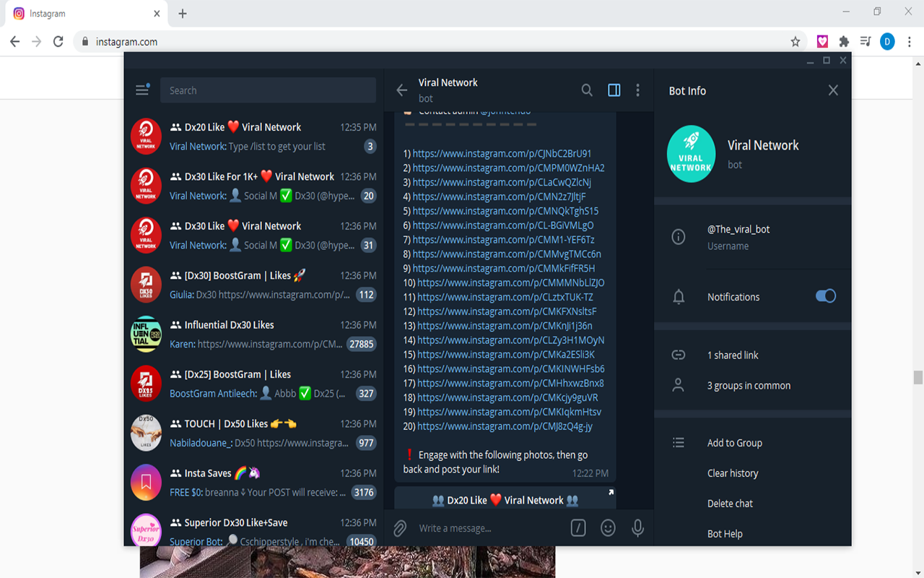924x578 pixels.
Task: Open link 20 instagram.com/p/CMJ8zQ4g-jy
Action: 505,426
